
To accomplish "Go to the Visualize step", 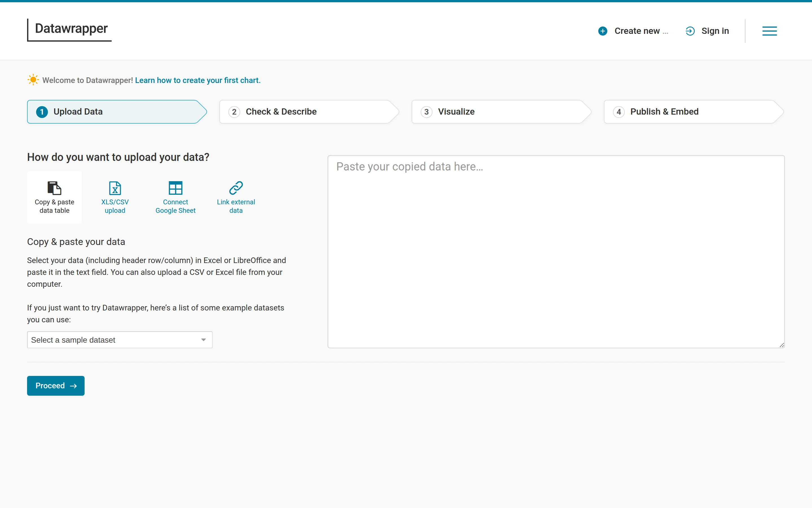I will 501,111.
